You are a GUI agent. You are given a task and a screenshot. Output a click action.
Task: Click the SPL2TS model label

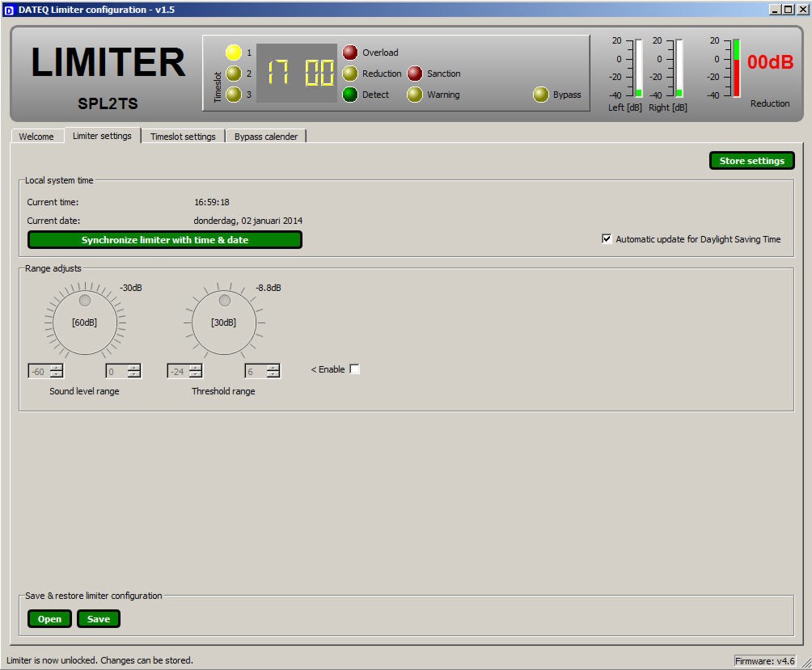click(x=108, y=103)
